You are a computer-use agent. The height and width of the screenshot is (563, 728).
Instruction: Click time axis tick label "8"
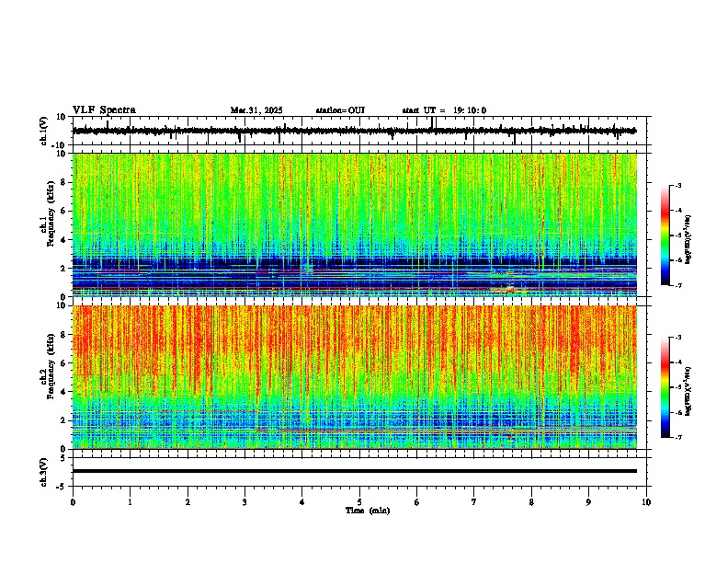point(531,502)
